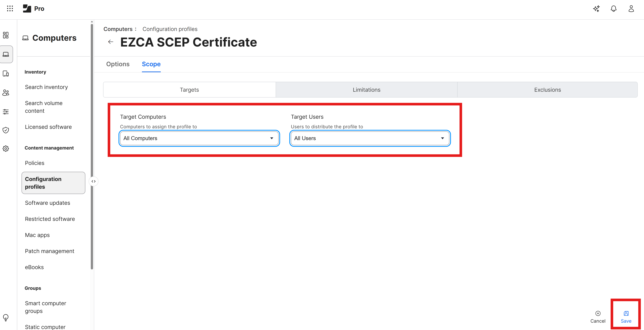Select Policies in the sidebar
Viewport: 644px width, 330px height.
pos(35,163)
